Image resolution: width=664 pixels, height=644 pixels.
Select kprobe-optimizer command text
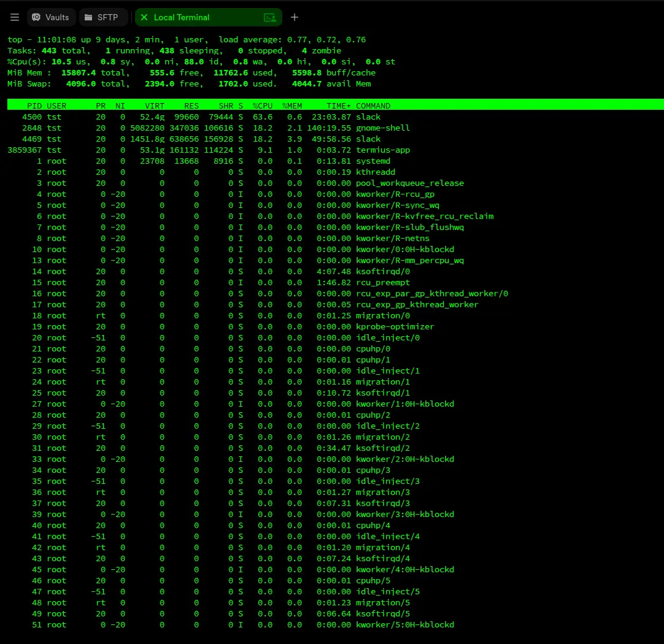395,327
